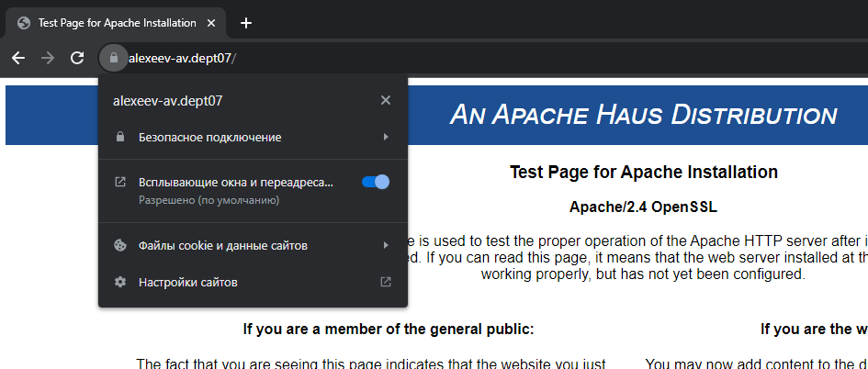Image resolution: width=868 pixels, height=369 pixels.
Task: Click the lock icon in the address bar
Action: point(113,58)
